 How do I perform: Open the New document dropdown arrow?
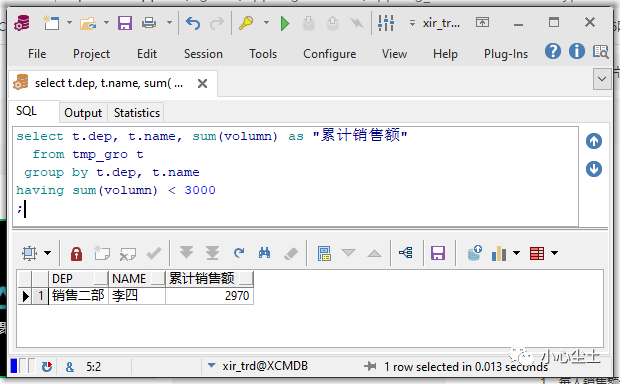pos(69,23)
